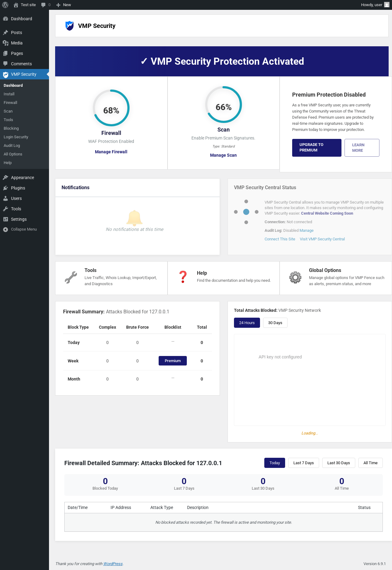Click the Central Website Coming Soon link
Viewport: 392px width, 570px height.
pyautogui.click(x=327, y=213)
